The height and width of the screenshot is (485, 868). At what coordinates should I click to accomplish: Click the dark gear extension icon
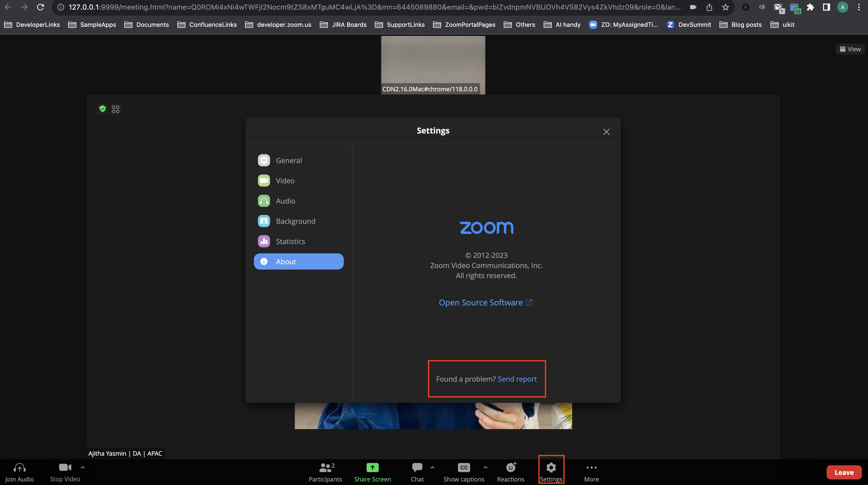745,7
